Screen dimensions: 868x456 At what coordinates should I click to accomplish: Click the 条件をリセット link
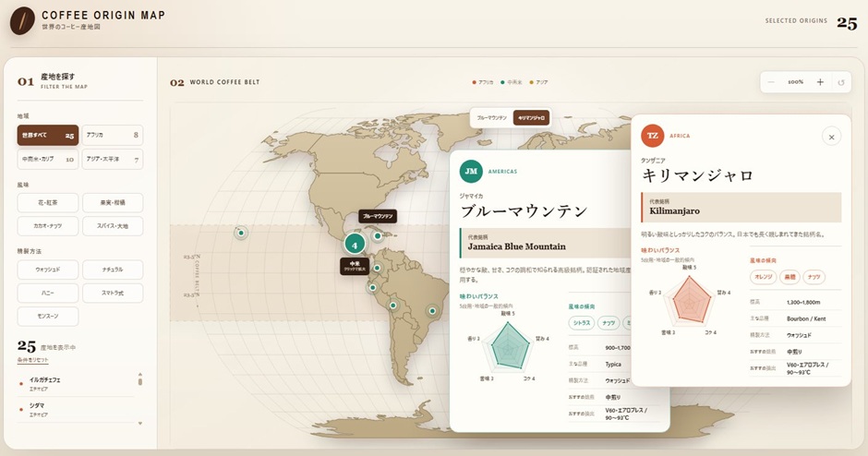pyautogui.click(x=32, y=360)
